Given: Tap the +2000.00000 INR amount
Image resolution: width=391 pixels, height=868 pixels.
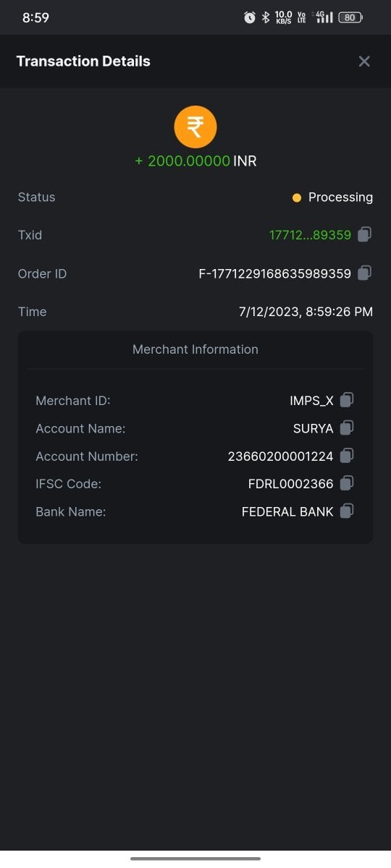Looking at the screenshot, I should 195,161.
